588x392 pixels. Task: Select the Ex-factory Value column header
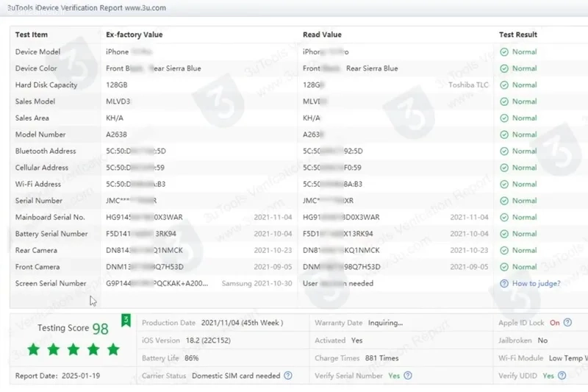pyautogui.click(x=135, y=35)
